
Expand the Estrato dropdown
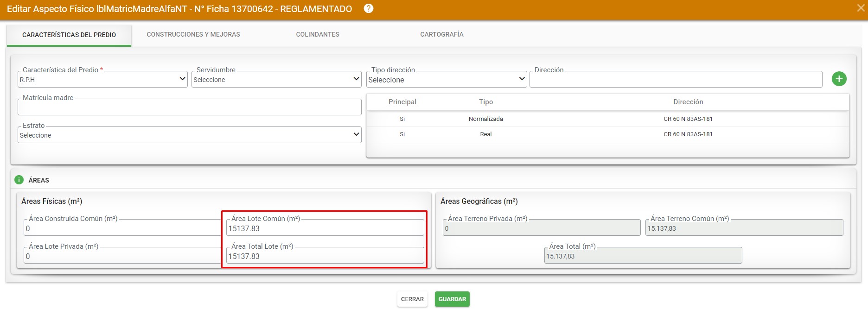click(190, 135)
